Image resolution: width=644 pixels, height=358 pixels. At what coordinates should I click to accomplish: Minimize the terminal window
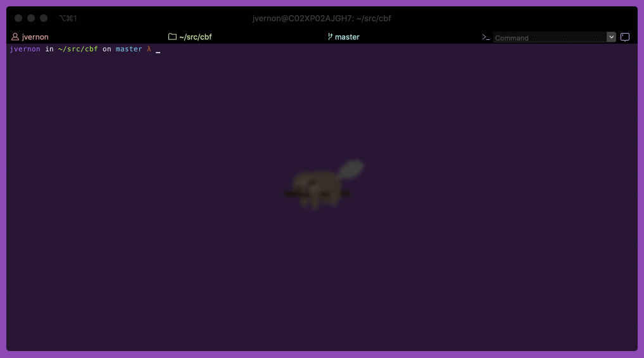coord(31,18)
